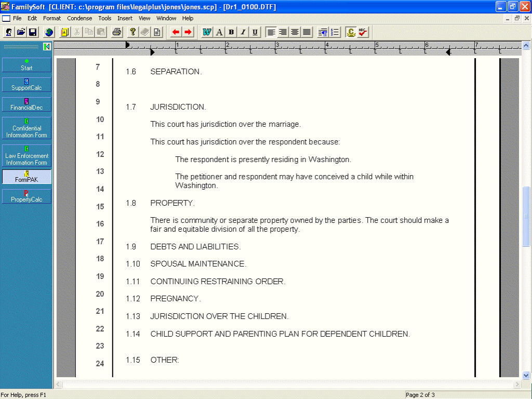Click the help question mark icon
This screenshot has width=532, height=399.
tap(131, 32)
